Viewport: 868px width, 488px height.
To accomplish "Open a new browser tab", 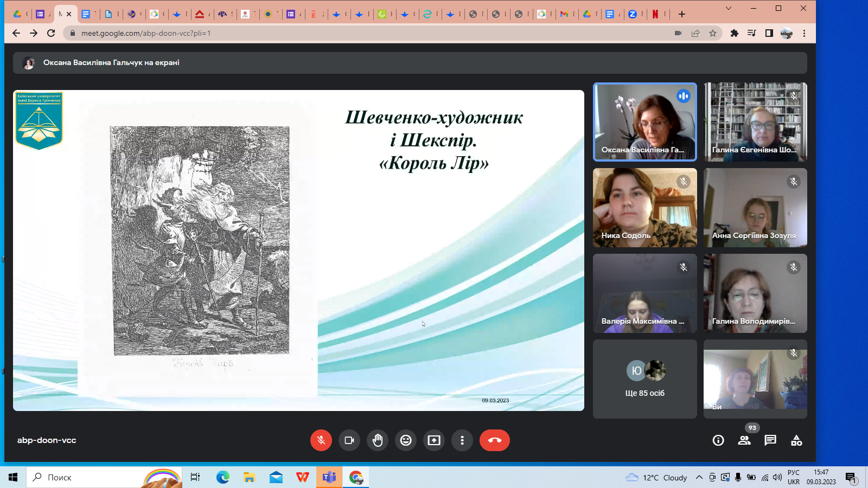I will click(682, 14).
